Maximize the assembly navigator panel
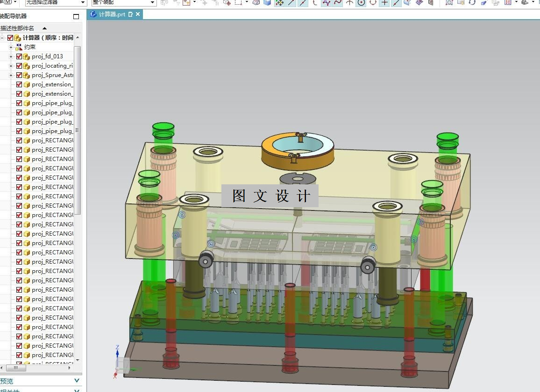Image resolution: width=540 pixels, height=392 pixels. 76,16
